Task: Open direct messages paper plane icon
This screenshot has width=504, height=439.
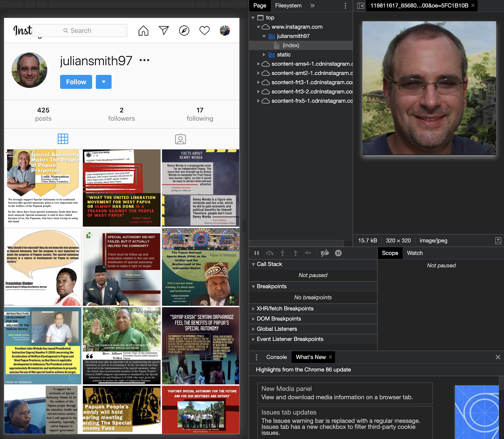Action: coord(164,31)
